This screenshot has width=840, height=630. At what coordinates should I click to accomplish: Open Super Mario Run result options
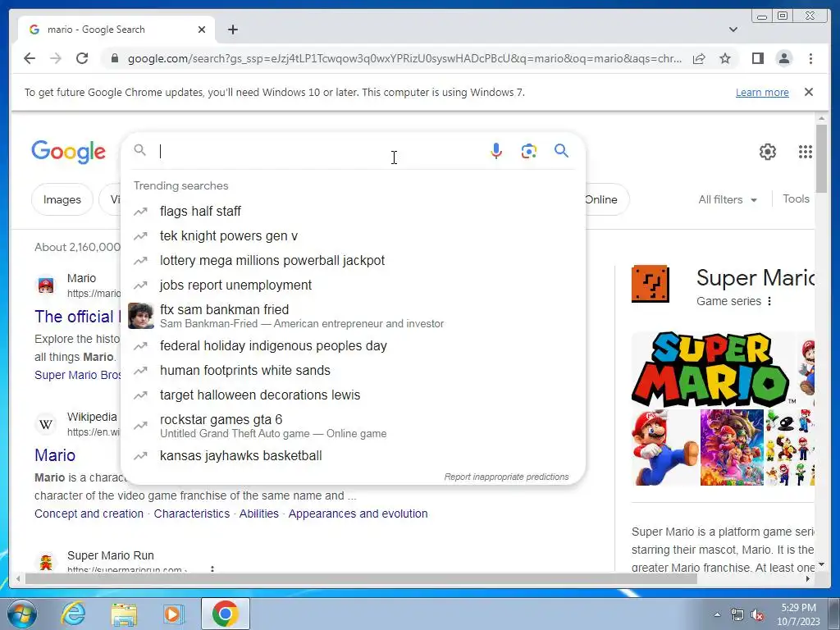212,568
